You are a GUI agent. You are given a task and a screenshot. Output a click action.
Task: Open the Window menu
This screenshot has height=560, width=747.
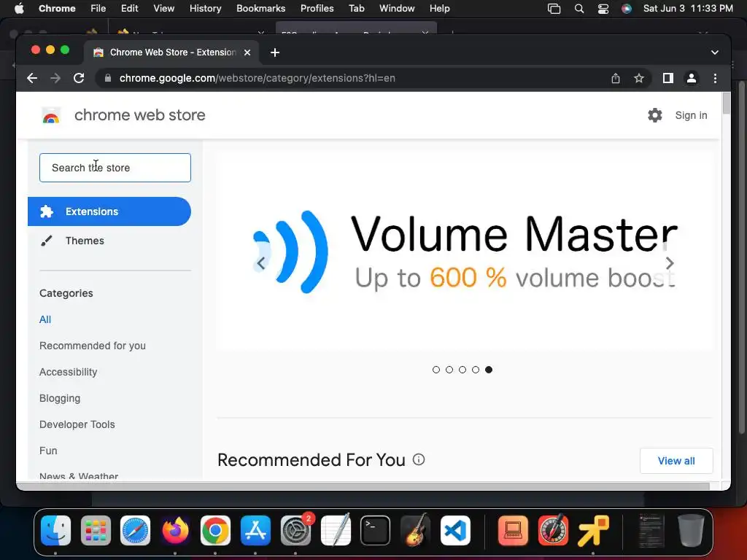(397, 9)
